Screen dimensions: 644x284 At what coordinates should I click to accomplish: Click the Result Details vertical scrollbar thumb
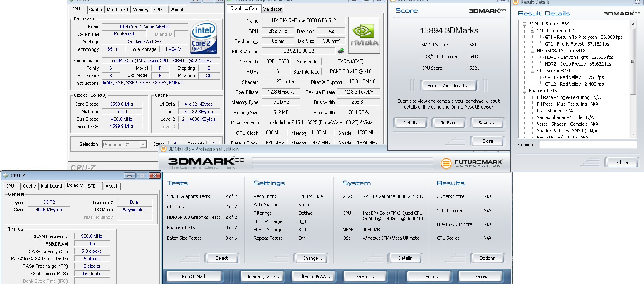634,61
